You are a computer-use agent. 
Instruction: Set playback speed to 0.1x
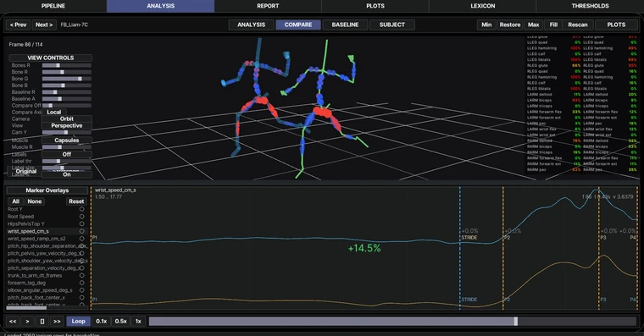[102, 322]
